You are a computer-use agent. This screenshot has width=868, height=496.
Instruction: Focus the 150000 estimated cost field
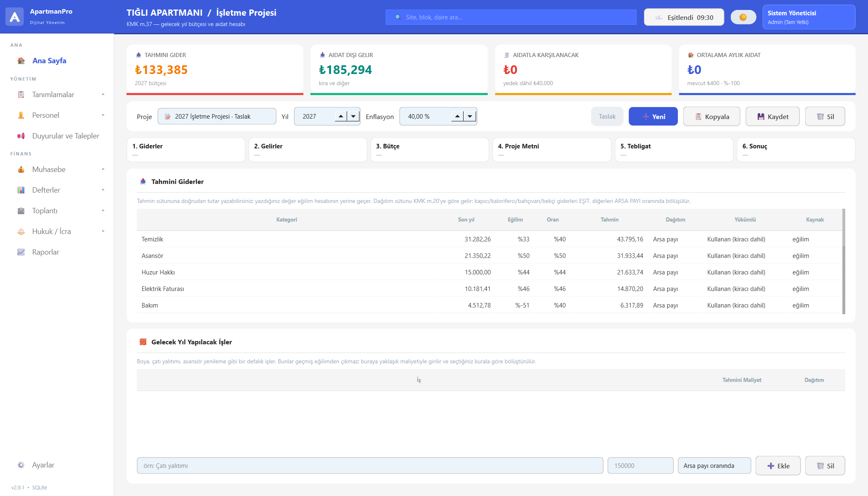click(640, 466)
